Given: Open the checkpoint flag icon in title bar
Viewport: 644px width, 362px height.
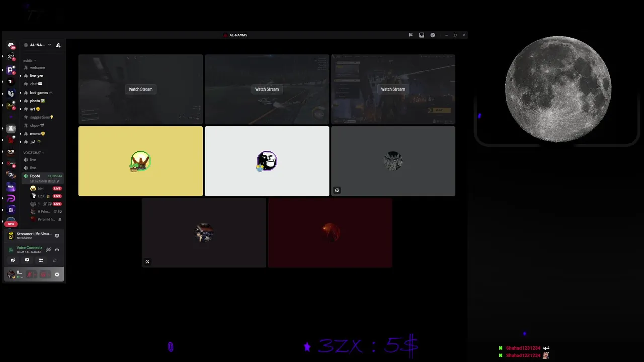Looking at the screenshot, I should 410,35.
